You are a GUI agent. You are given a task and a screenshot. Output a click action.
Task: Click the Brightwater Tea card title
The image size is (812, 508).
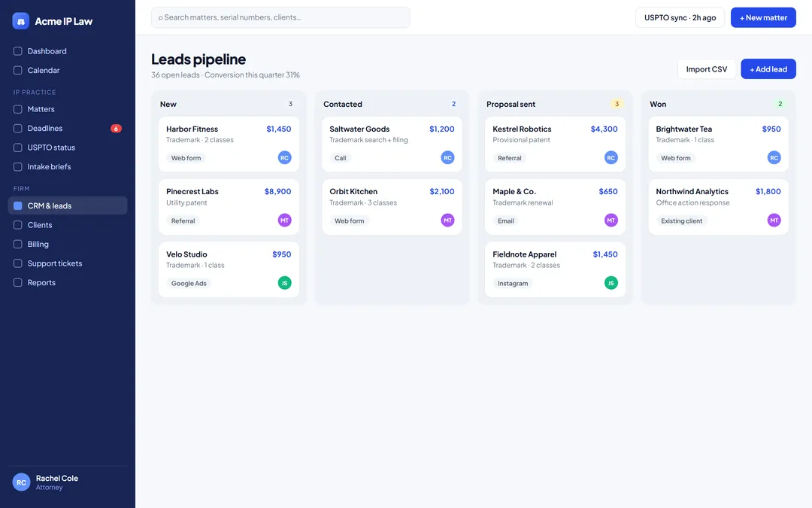[x=683, y=129]
